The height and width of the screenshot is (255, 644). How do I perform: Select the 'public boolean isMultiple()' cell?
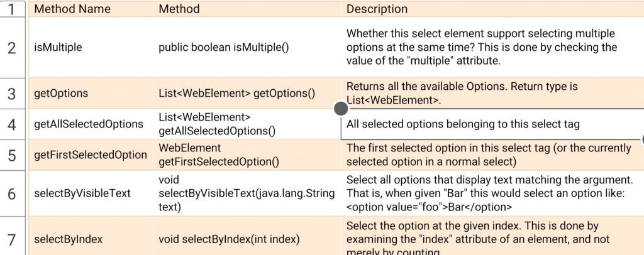(x=247, y=48)
